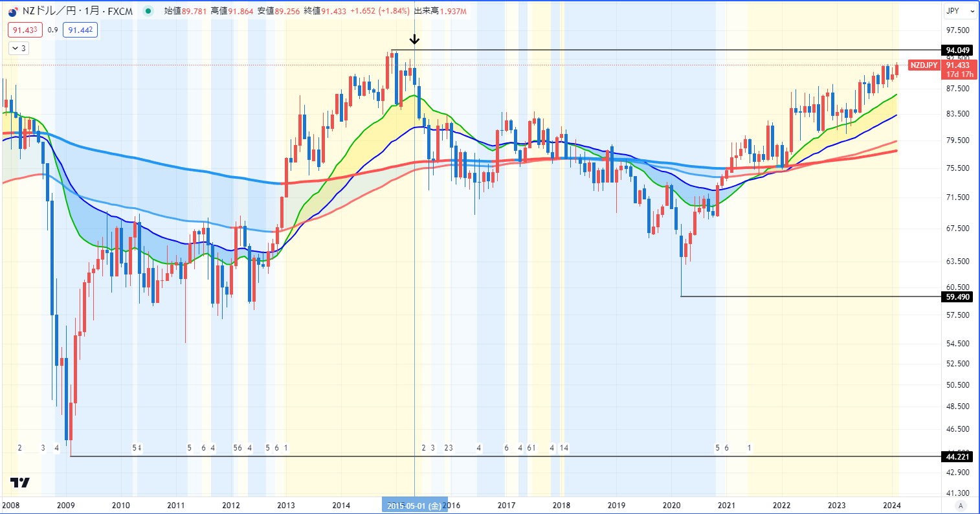Click the 2018 label on time axis
Viewport: 980px width, 514px height.
click(561, 506)
